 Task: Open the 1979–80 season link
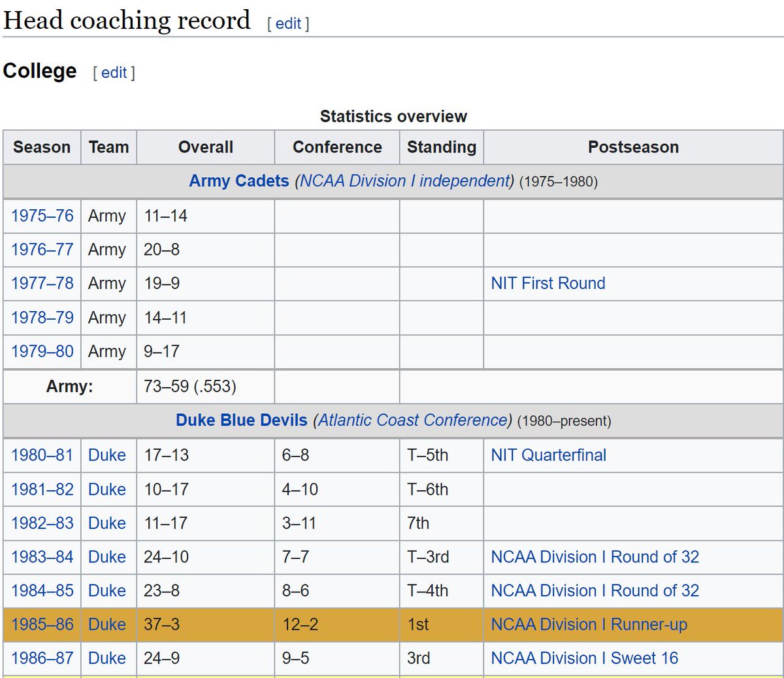point(42,352)
